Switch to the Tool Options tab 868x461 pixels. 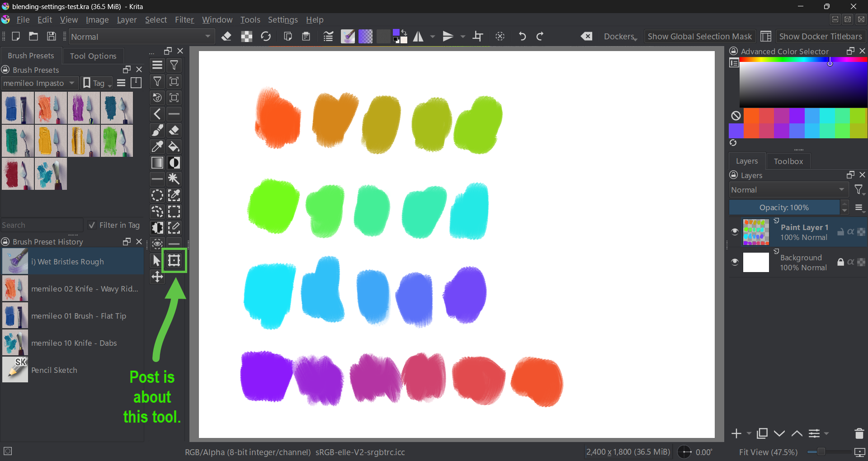pyautogui.click(x=93, y=56)
